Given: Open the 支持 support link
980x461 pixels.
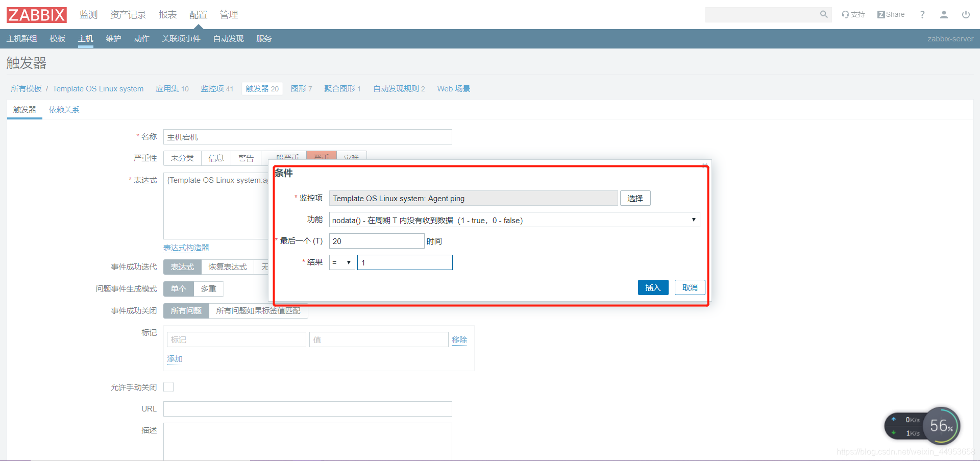Looking at the screenshot, I should pos(853,15).
